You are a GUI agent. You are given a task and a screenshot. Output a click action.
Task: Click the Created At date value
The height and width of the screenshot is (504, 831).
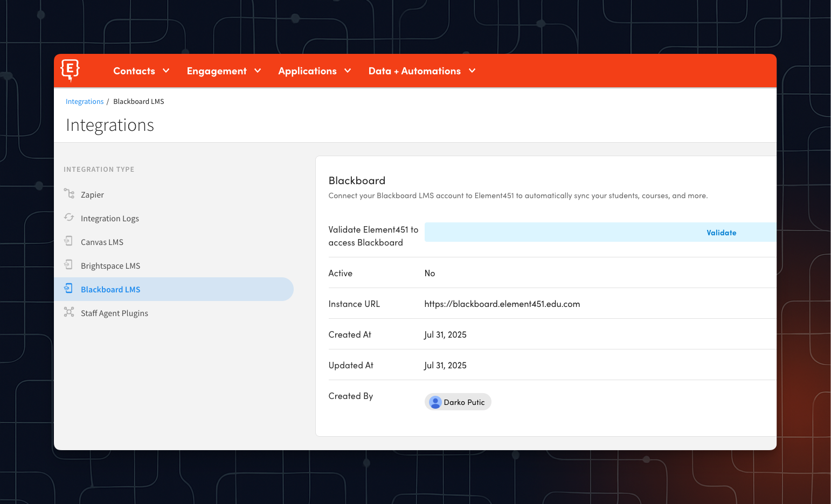click(x=445, y=334)
